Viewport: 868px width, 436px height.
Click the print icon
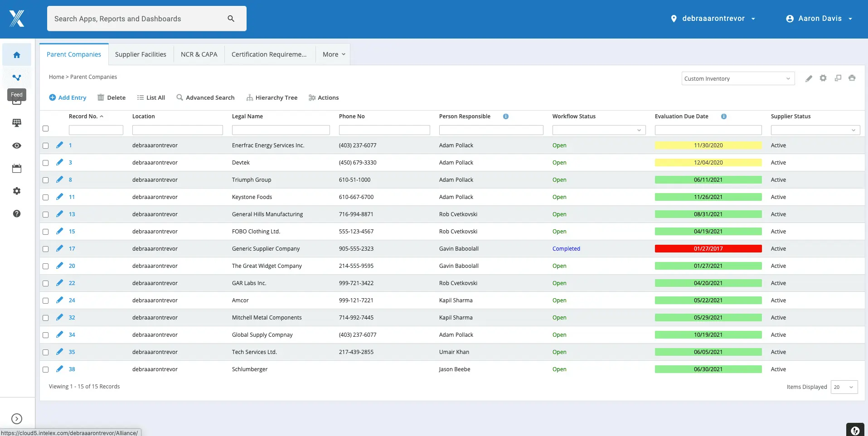tap(852, 78)
